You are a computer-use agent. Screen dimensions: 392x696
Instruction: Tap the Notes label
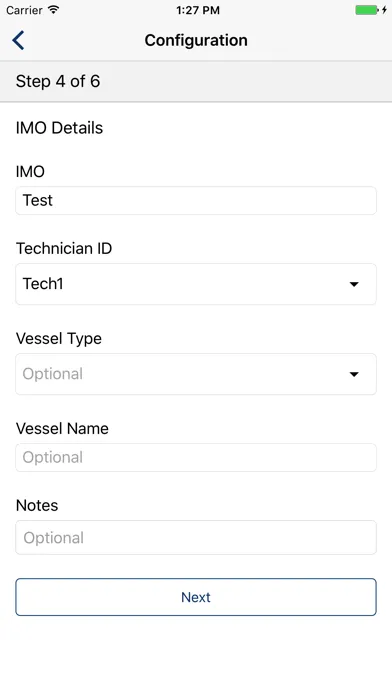pyautogui.click(x=37, y=506)
